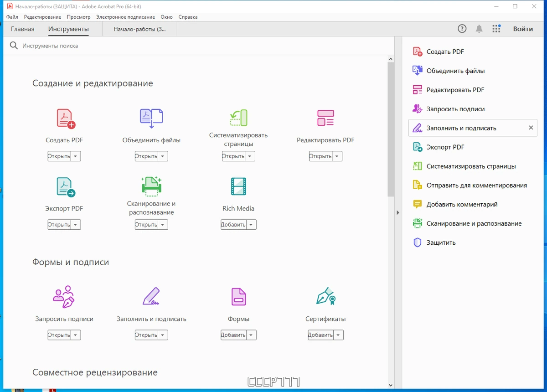The width and height of the screenshot is (547, 392).
Task: Open the apps grid icon
Action: tap(496, 29)
